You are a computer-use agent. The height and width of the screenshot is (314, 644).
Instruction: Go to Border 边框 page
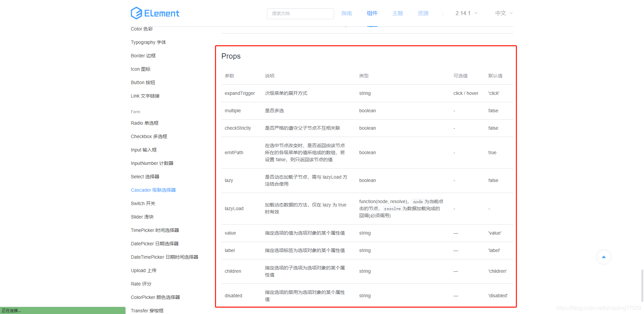coord(143,56)
